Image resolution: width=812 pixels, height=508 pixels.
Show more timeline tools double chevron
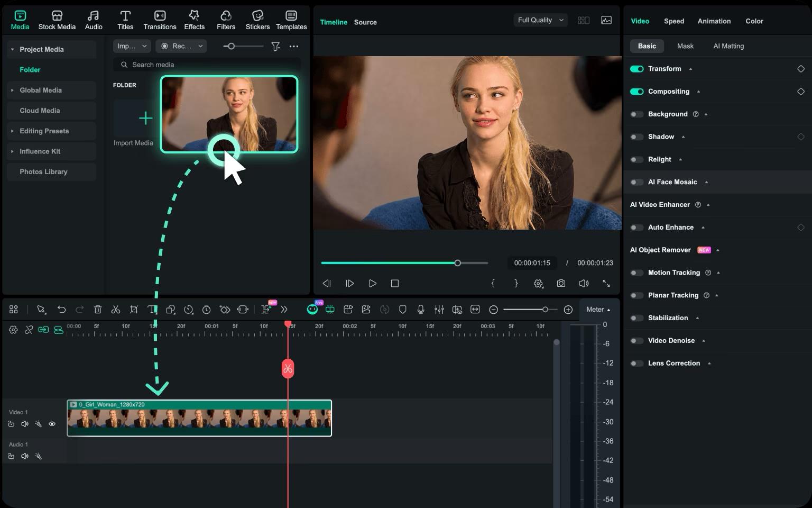pos(284,310)
